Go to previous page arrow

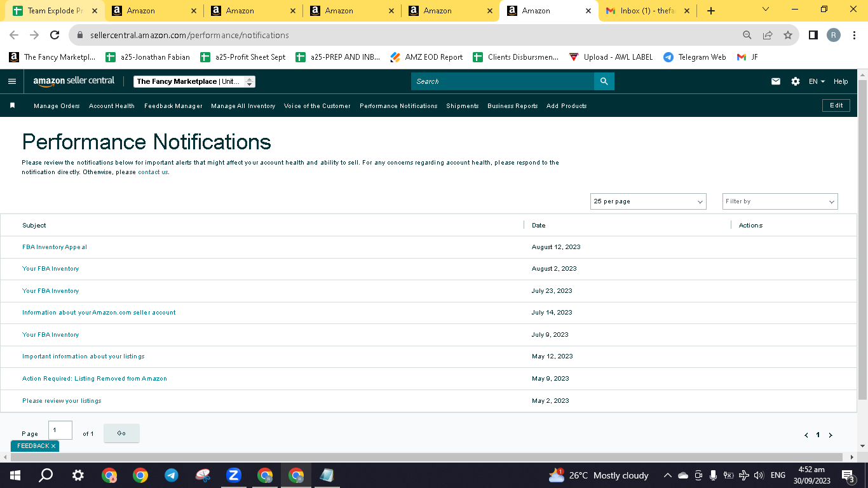pos(806,435)
